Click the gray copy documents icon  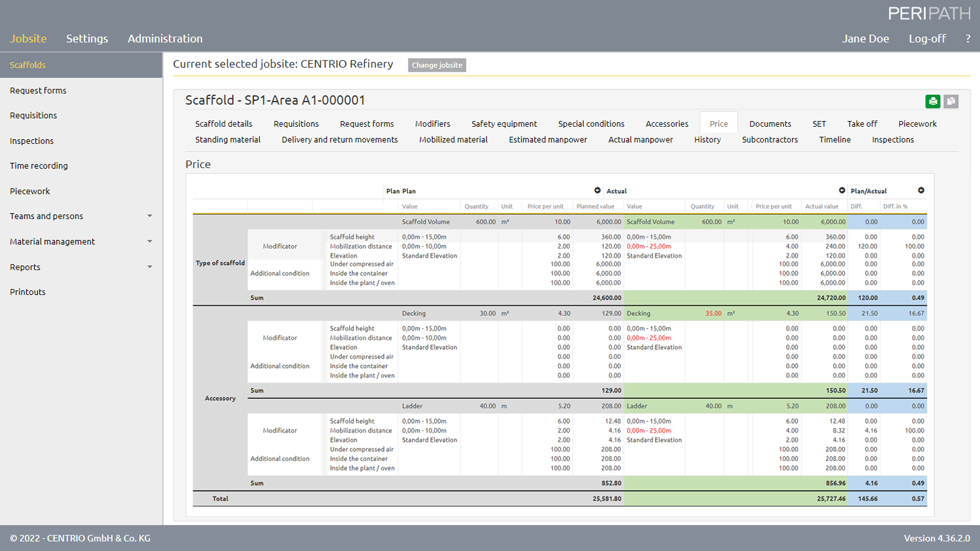951,102
